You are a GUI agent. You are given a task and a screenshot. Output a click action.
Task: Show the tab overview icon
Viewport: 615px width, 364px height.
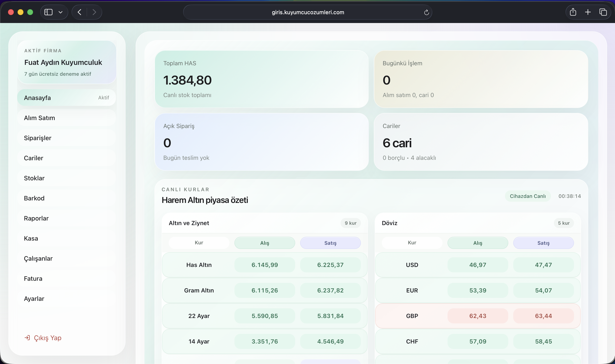[x=603, y=12]
